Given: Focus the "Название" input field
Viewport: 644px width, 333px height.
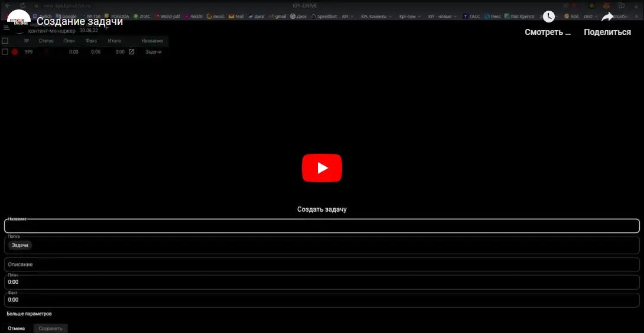Looking at the screenshot, I should [x=321, y=226].
